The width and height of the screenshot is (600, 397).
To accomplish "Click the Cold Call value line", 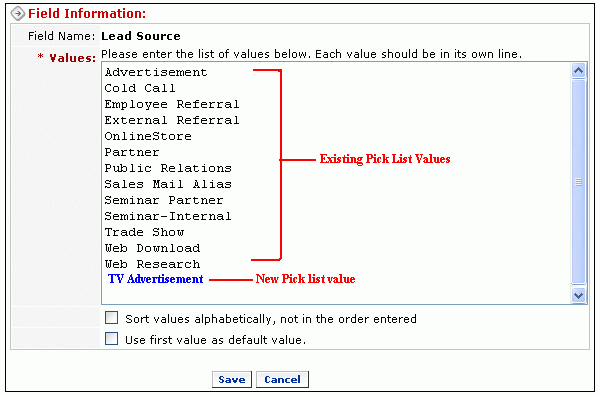I will click(x=140, y=88).
